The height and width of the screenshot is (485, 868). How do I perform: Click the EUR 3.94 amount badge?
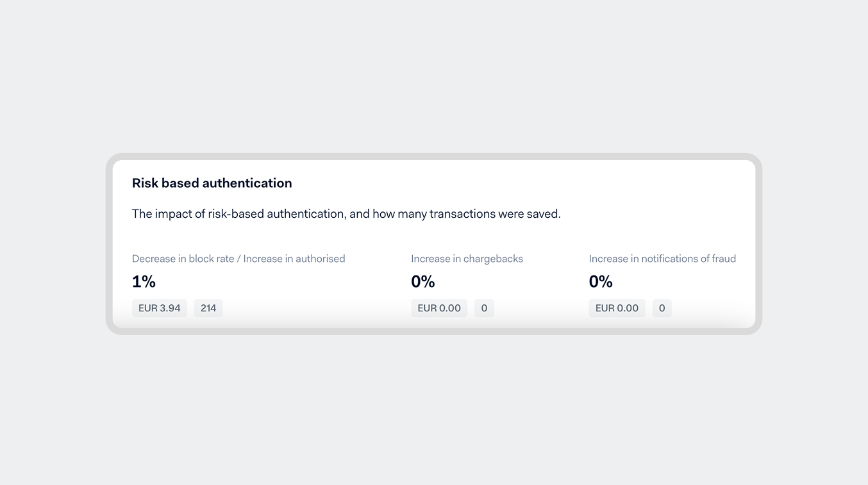point(159,308)
